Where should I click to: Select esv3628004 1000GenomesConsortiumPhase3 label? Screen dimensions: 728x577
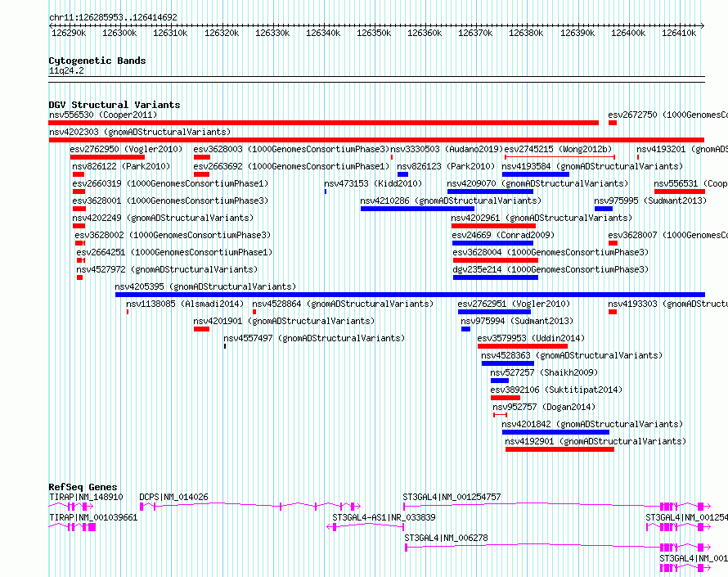pyautogui.click(x=550, y=252)
